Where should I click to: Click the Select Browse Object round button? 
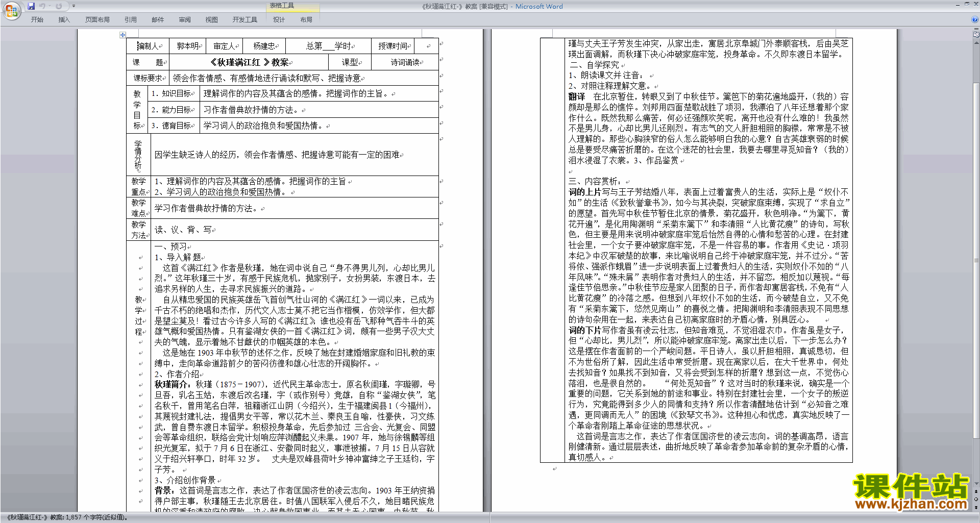pyautogui.click(x=976, y=500)
